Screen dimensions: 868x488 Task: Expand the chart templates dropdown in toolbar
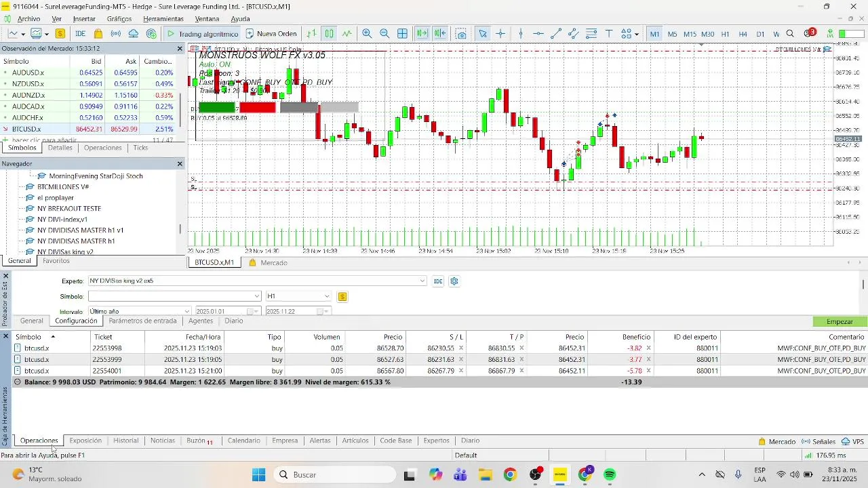pyautogui.click(x=46, y=33)
